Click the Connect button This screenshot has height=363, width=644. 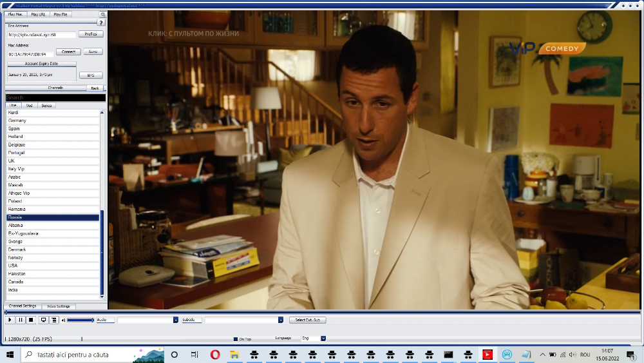(x=69, y=52)
